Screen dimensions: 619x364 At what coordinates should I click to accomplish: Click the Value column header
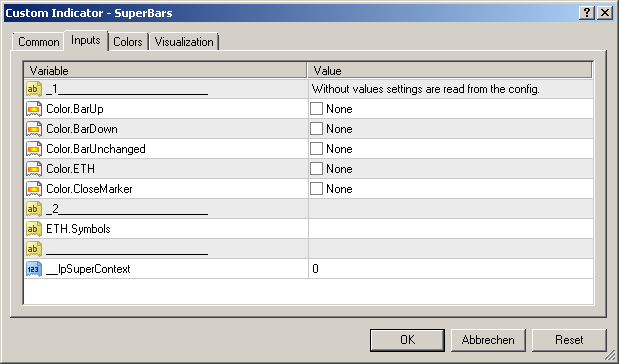450,71
